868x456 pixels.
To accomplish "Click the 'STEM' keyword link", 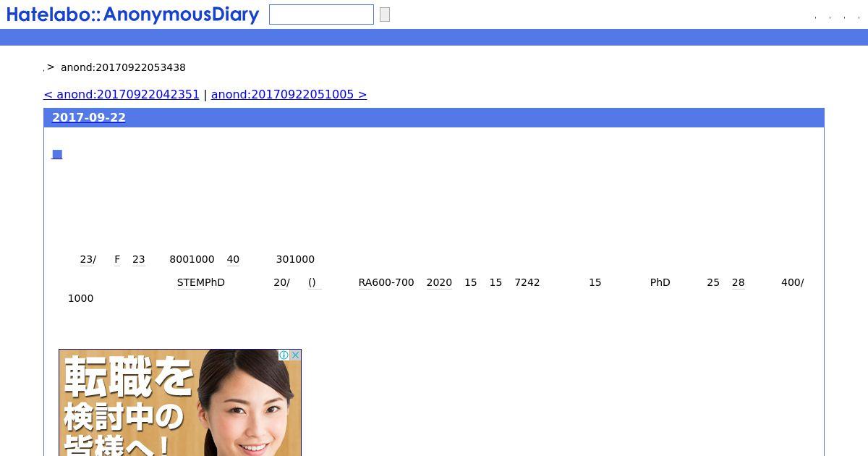I will click(191, 282).
